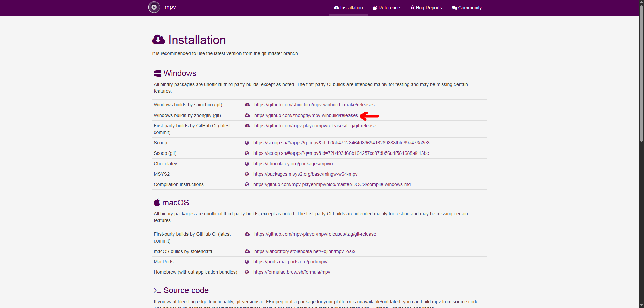Click the macOS section heading
Screen dimensions: 644x308
click(175, 202)
